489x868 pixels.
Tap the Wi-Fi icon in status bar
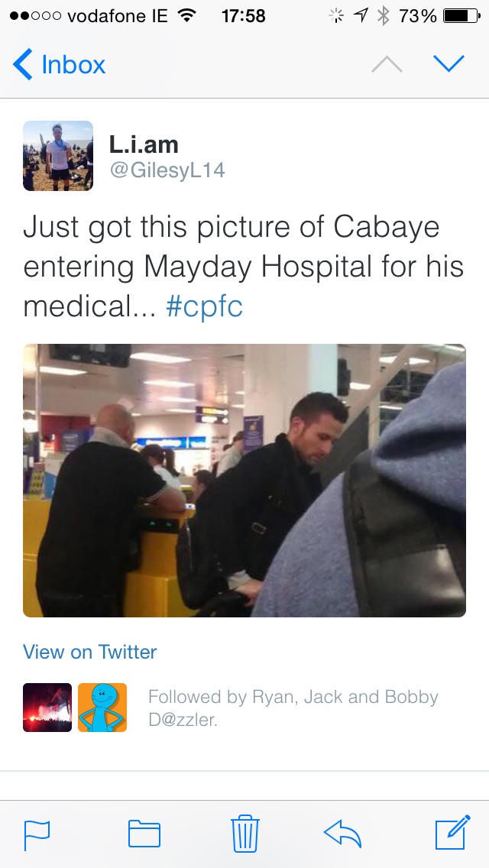[188, 15]
